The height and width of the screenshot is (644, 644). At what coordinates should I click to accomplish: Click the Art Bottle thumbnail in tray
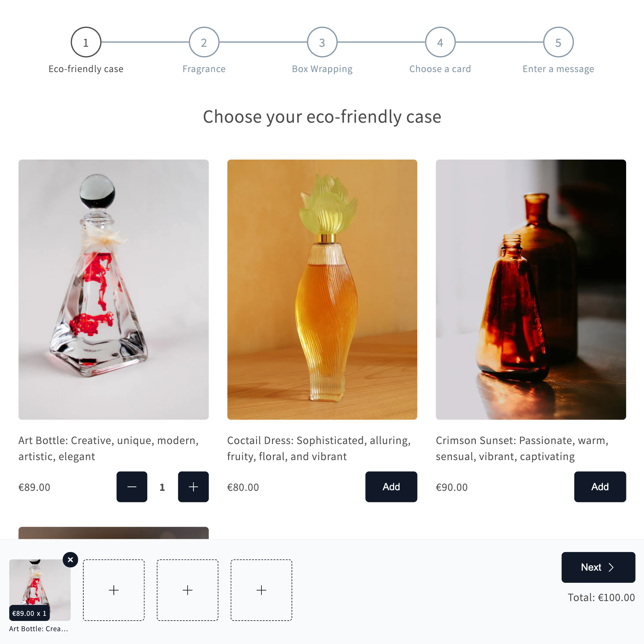[x=40, y=590]
